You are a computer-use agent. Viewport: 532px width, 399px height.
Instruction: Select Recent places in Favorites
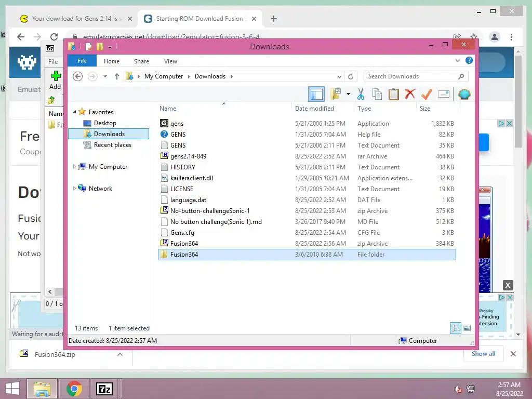[112, 145]
